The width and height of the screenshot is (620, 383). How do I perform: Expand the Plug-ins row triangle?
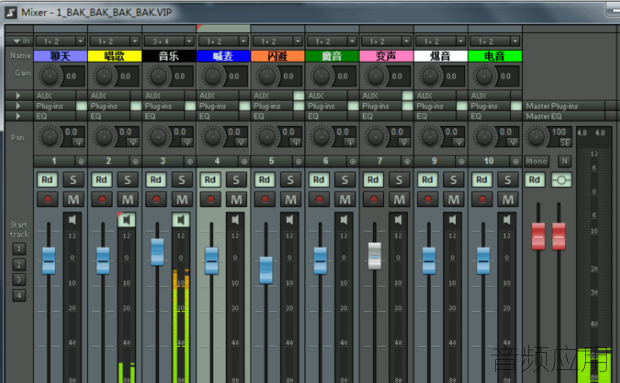[x=18, y=106]
